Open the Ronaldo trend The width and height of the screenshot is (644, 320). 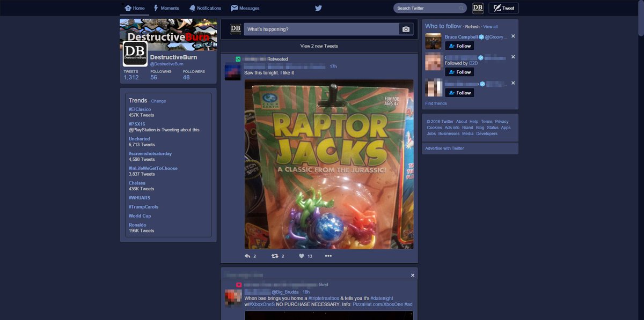pyautogui.click(x=137, y=225)
